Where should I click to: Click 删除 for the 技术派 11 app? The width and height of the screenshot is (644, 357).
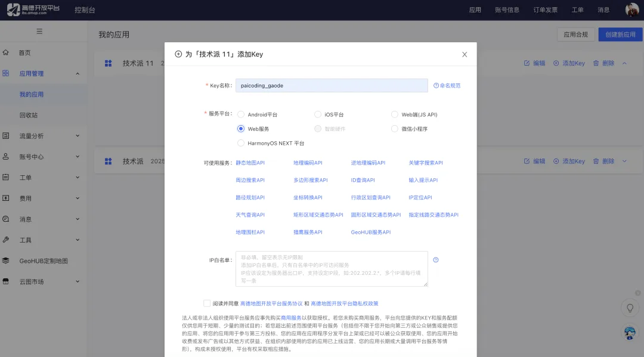[603, 63]
